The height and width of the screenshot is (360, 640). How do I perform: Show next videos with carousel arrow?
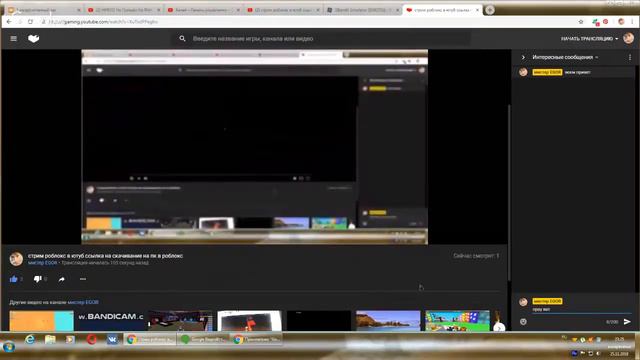[x=499, y=327]
